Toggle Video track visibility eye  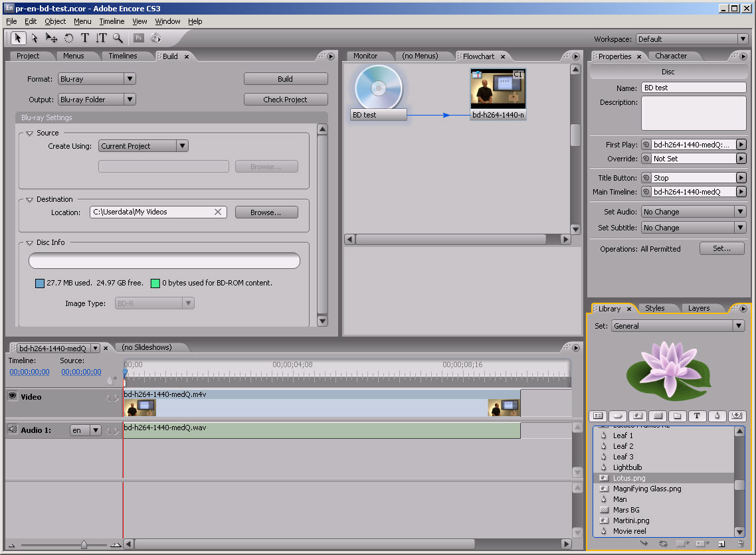point(13,396)
